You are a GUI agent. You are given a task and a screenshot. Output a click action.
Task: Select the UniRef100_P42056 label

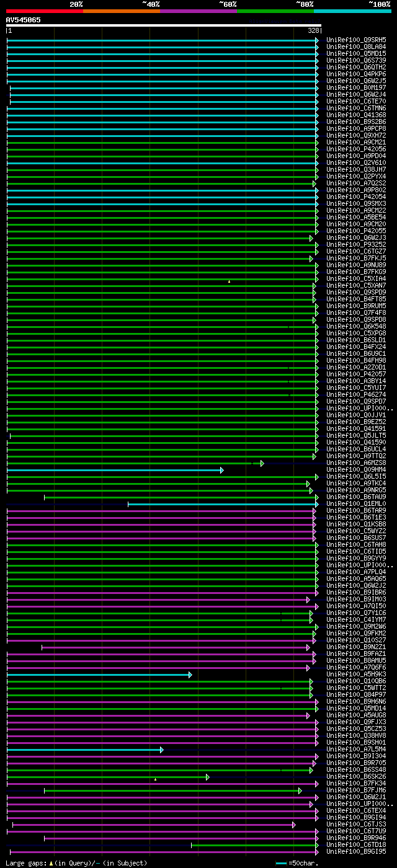pos(356,149)
